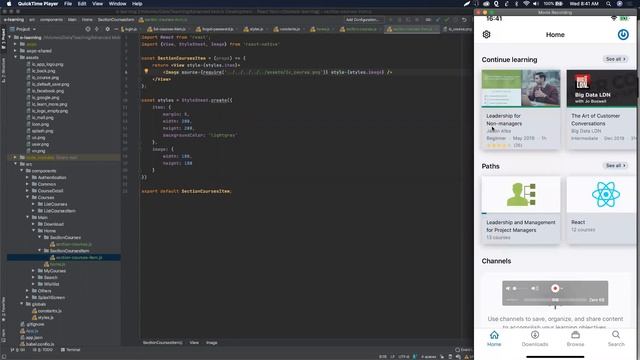Expand the CourseDetail folder
The width and height of the screenshot is (640, 360).
click(27, 191)
